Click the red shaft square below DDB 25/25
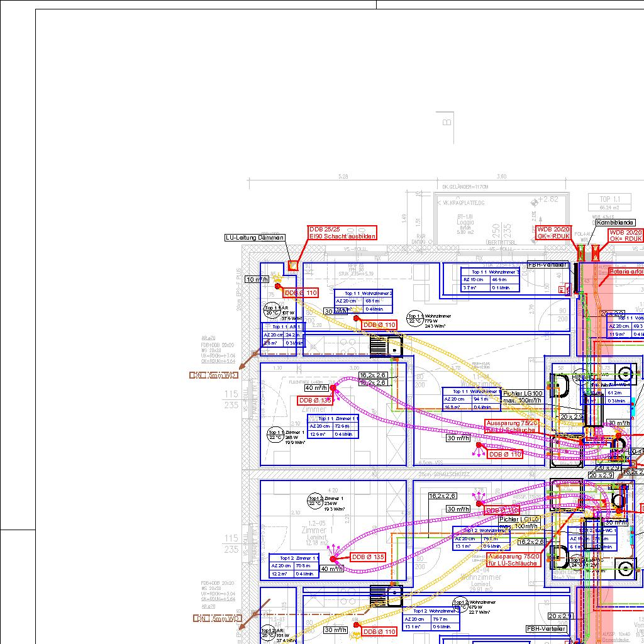The width and height of the screenshot is (644, 644). pyautogui.click(x=293, y=266)
